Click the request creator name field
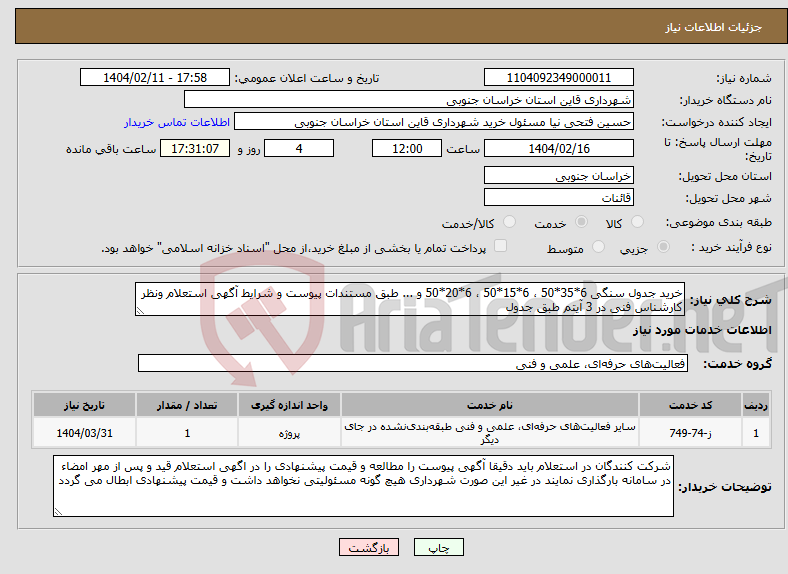Screen dimensions: 788x574 point(434,122)
